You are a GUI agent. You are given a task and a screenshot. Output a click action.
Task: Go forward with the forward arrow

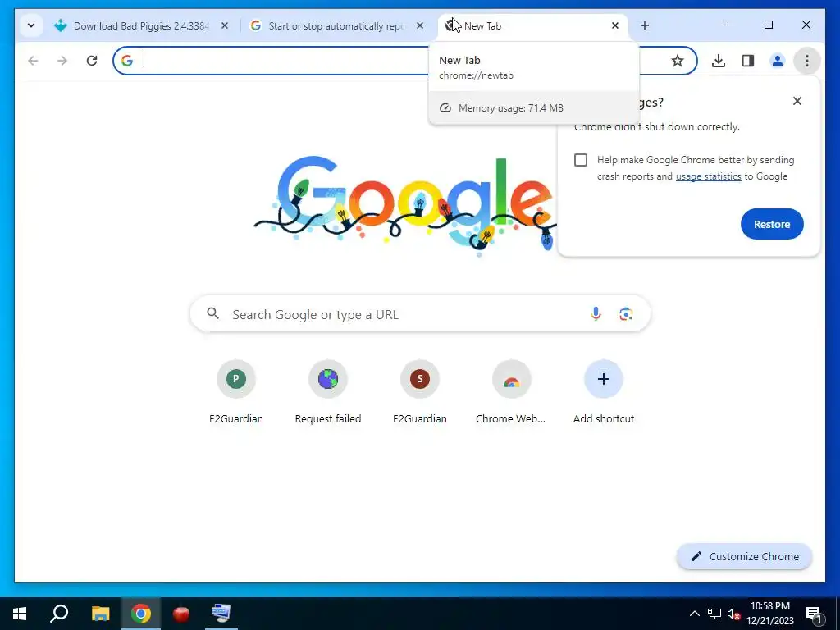pos(62,61)
